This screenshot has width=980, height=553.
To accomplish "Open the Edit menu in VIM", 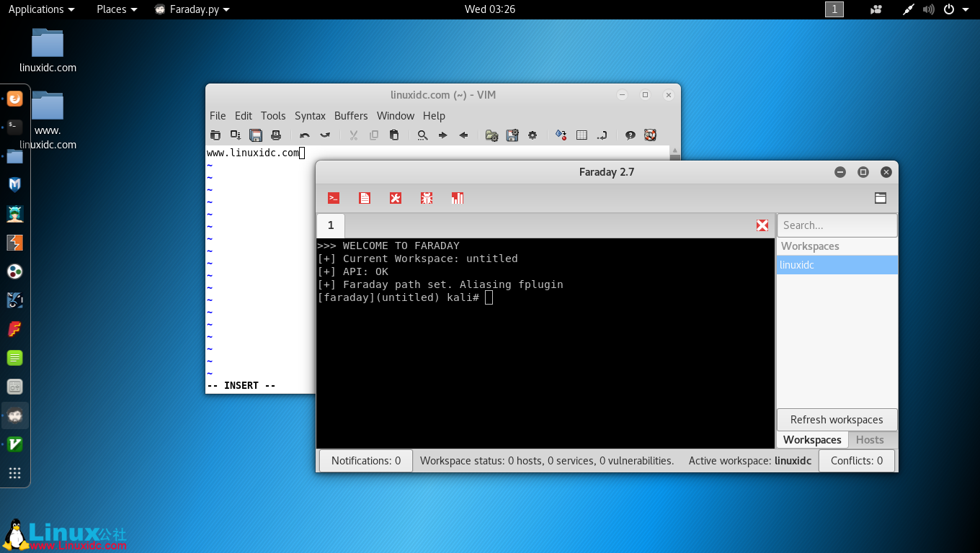I will (244, 116).
